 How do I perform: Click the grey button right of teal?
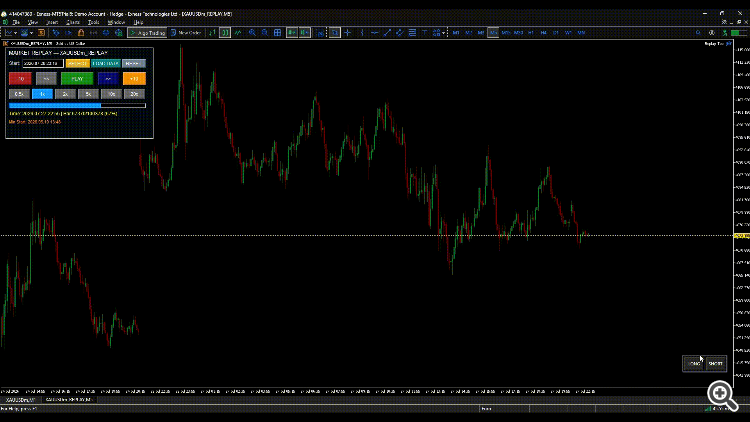[133, 63]
